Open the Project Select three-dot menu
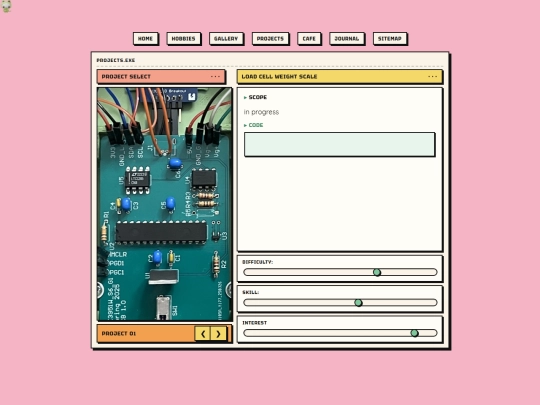Image resolution: width=540 pixels, height=405 pixels. (215, 76)
